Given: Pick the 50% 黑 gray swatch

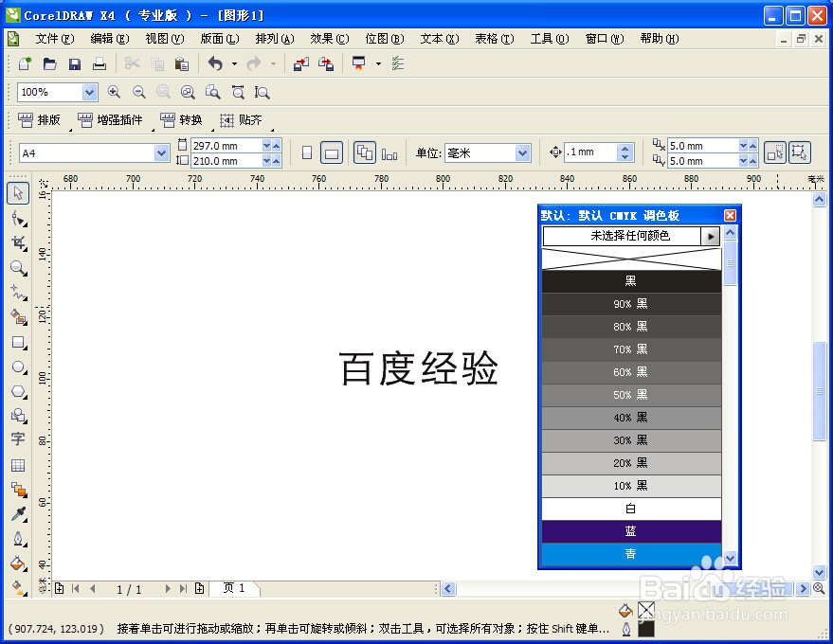Looking at the screenshot, I should [x=631, y=395].
